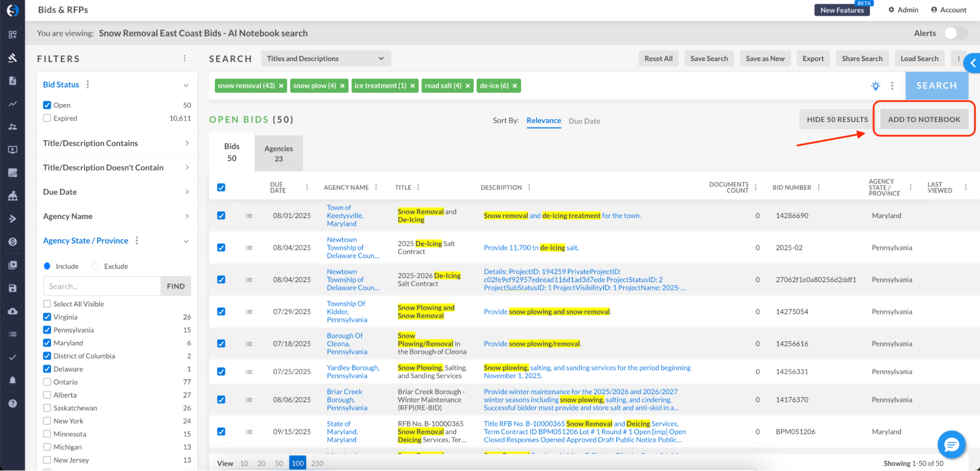Click the state search input field
Screen dimensions: 980x471
tap(102, 286)
